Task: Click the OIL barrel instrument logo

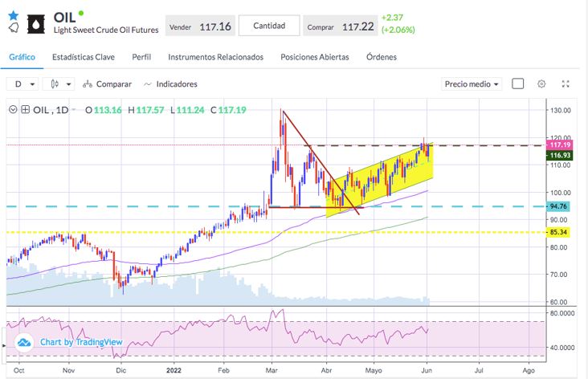Action: coord(36,24)
